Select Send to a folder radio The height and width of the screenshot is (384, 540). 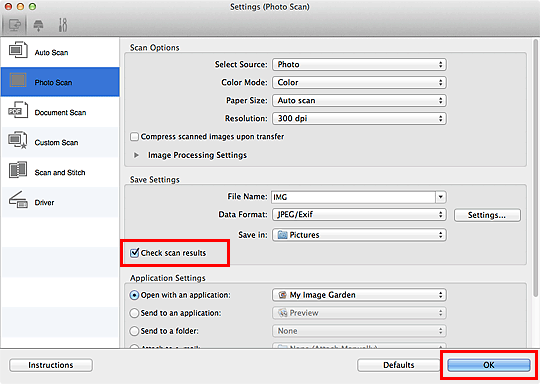[x=134, y=331]
